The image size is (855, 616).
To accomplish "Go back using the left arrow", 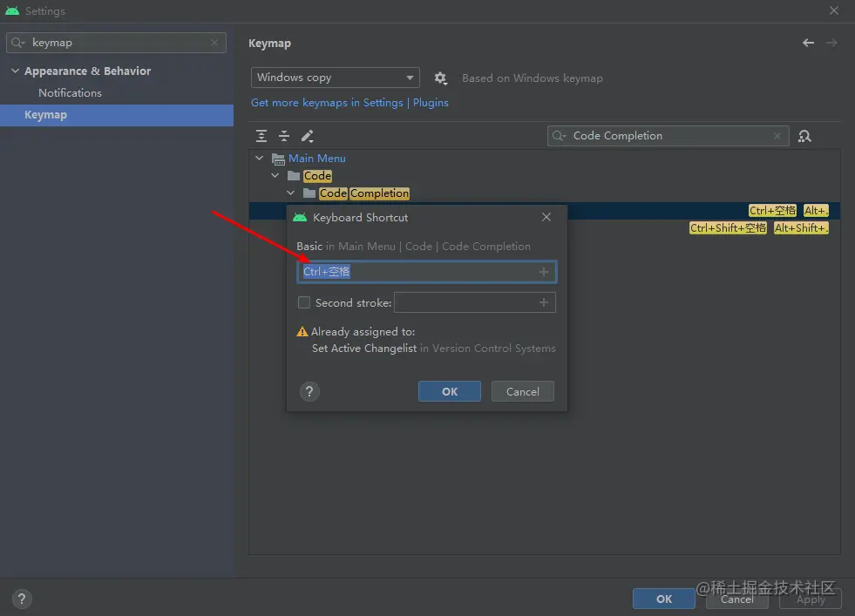I will coord(808,43).
